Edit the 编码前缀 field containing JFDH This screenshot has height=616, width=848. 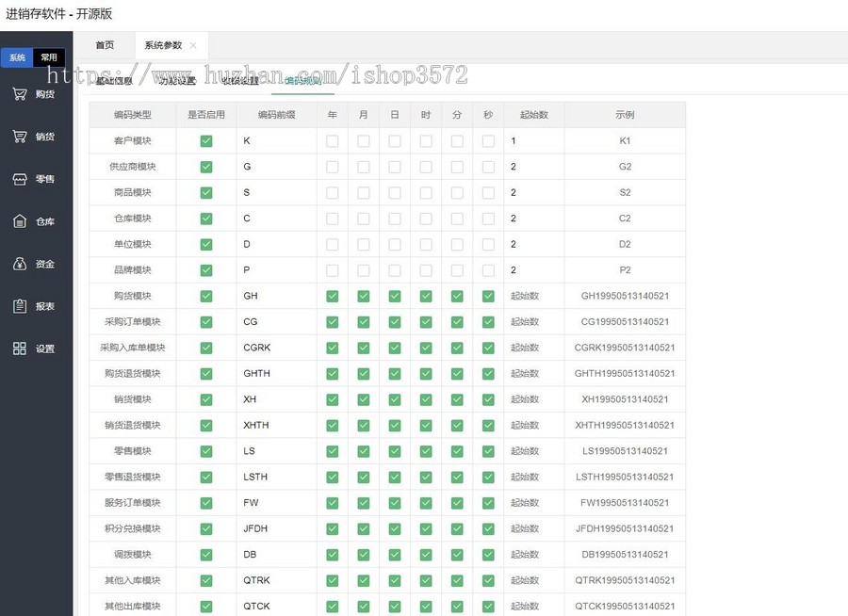(x=276, y=529)
